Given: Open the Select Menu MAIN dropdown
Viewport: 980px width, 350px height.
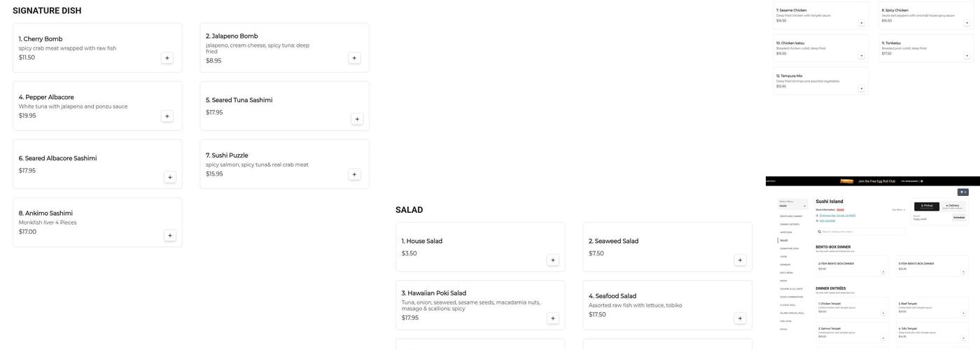Looking at the screenshot, I should click(x=793, y=206).
